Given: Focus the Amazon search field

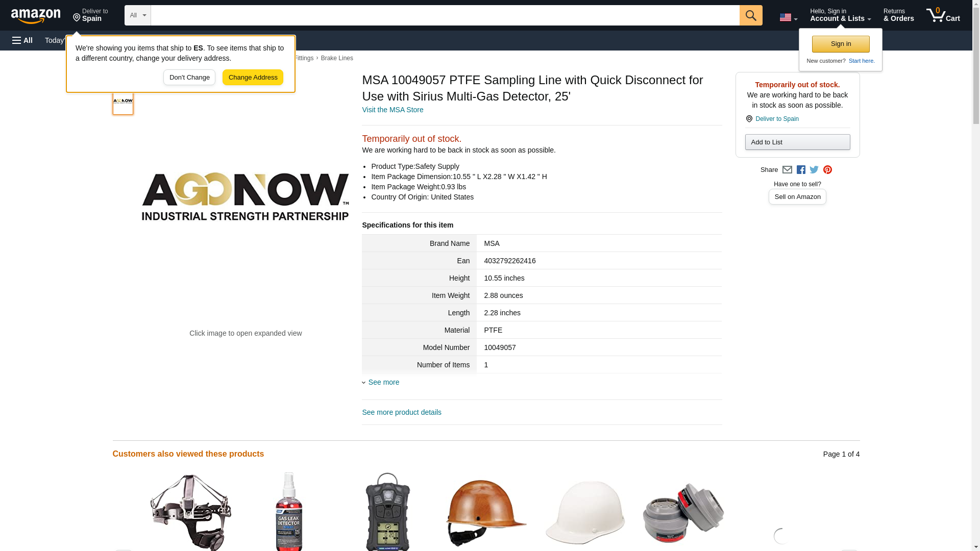Looking at the screenshot, I should coord(445,15).
